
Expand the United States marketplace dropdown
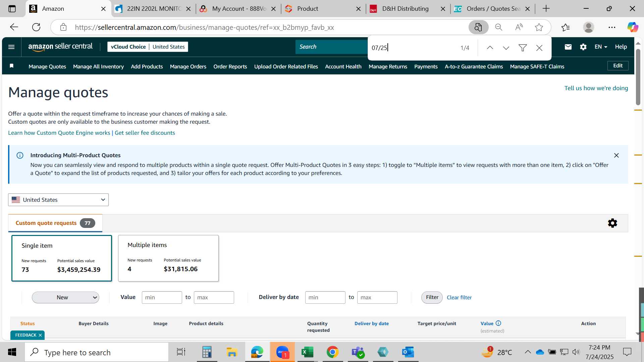pos(58,200)
